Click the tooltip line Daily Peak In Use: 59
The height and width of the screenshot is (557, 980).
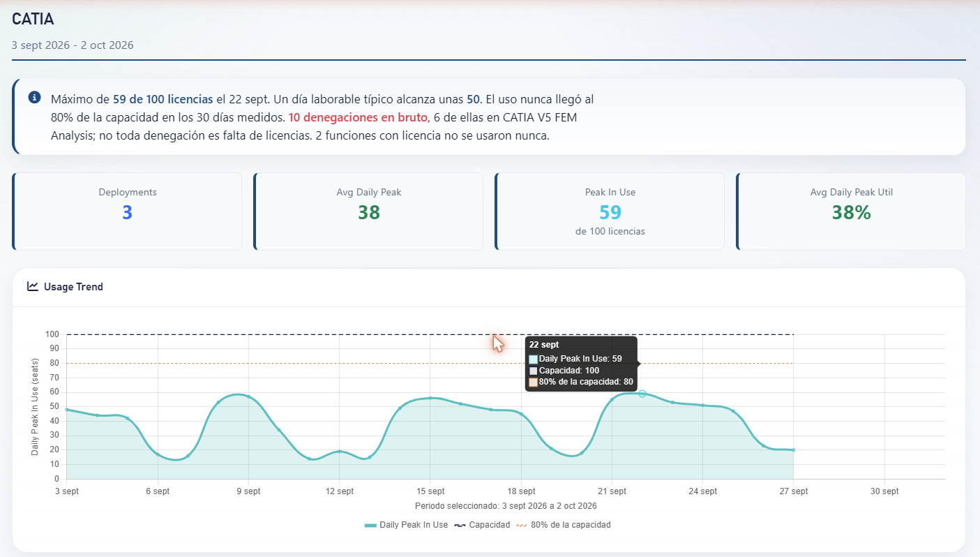click(x=580, y=358)
